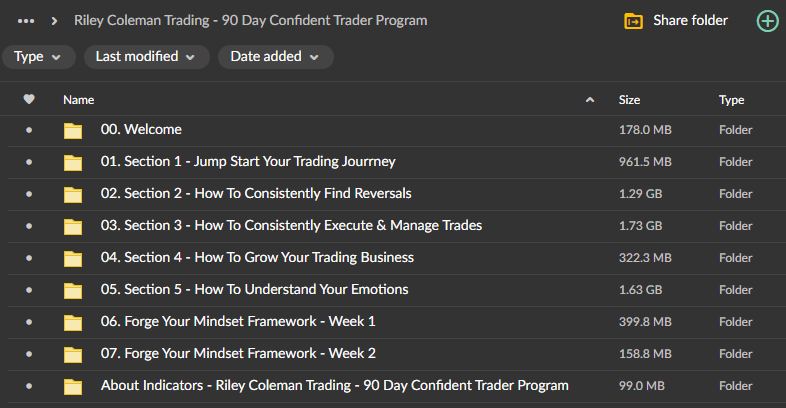Open the Last modified filter dropdown
Viewport: 786px width, 408px height.
tap(145, 57)
